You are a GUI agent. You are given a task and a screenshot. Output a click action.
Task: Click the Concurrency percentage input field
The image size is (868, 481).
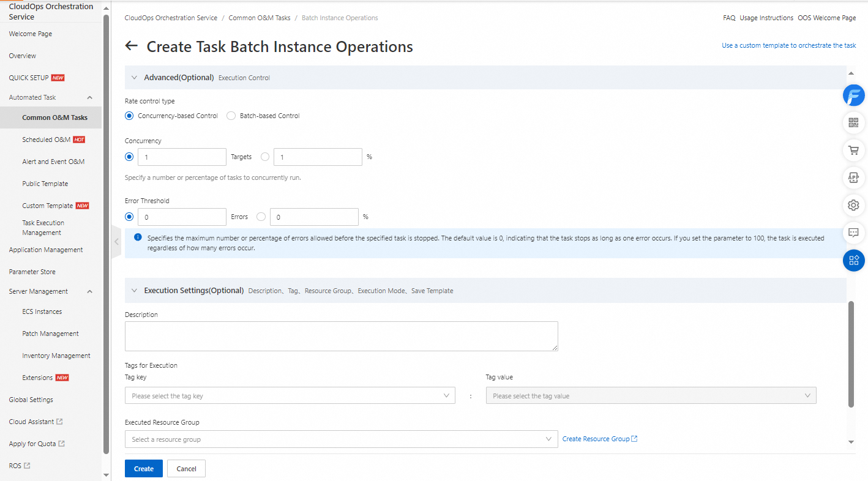(318, 157)
